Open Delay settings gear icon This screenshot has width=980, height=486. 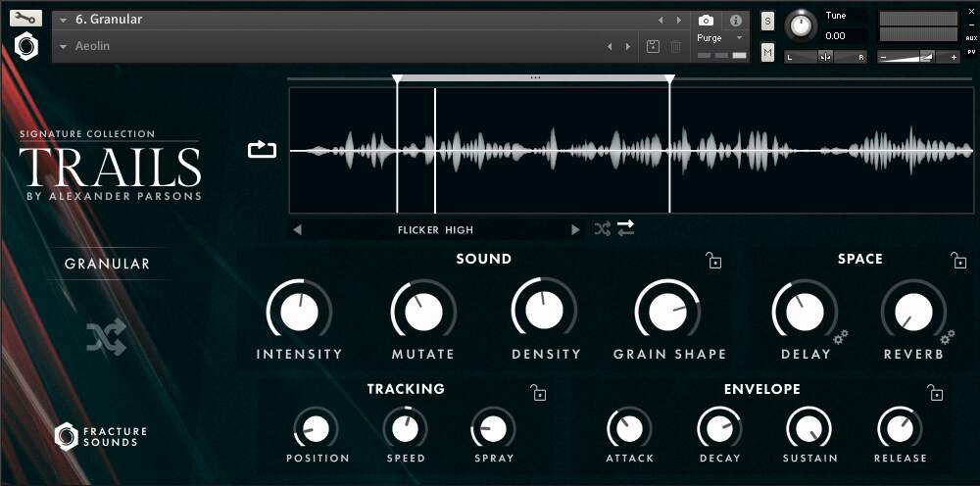pos(840,337)
